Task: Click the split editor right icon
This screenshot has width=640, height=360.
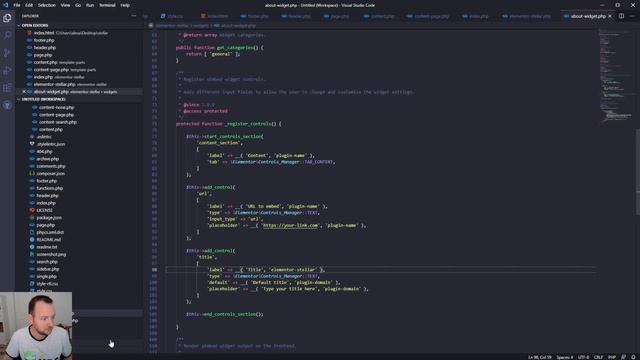Action: pos(621,16)
